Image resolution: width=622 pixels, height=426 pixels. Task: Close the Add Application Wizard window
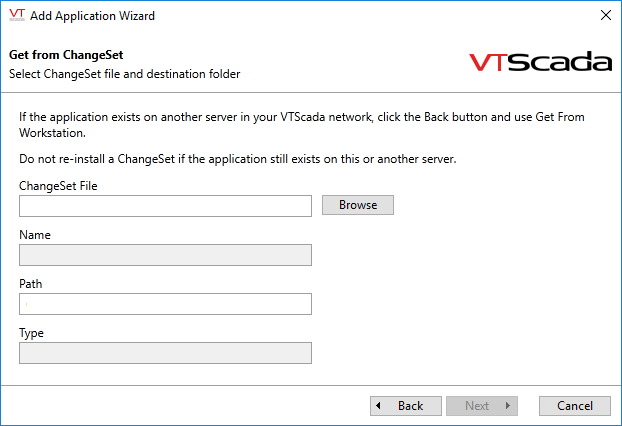pyautogui.click(x=604, y=16)
